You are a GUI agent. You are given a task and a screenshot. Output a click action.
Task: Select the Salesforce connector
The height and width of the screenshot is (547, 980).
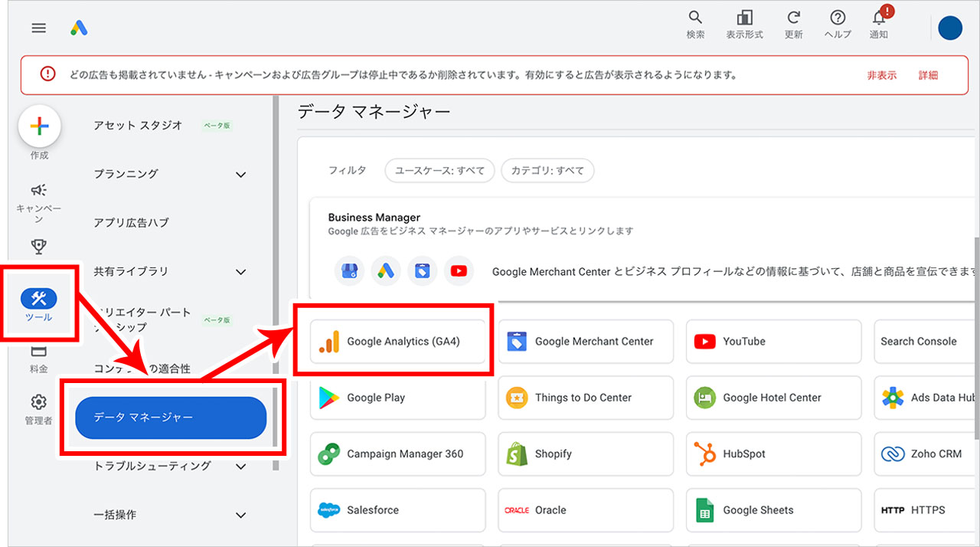(x=397, y=509)
